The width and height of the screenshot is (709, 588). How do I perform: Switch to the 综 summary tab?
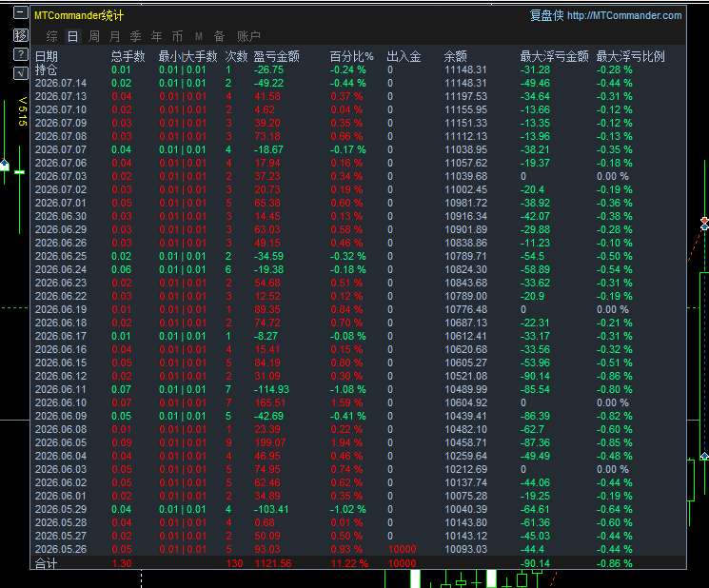point(52,36)
